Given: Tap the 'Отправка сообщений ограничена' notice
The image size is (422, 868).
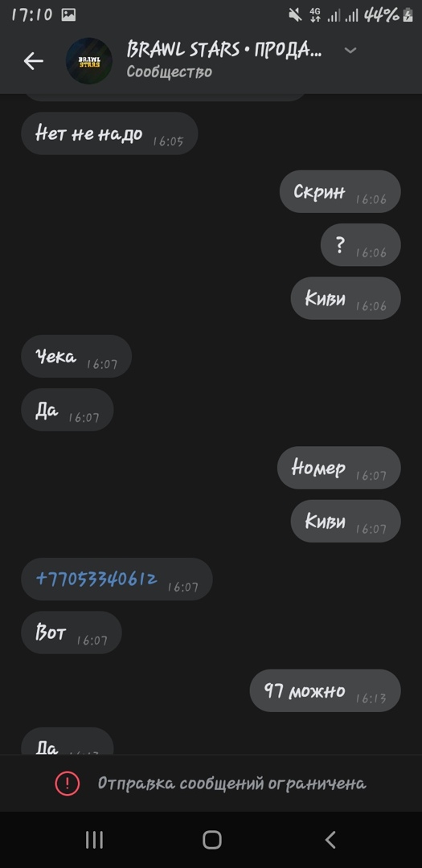Looking at the screenshot, I should coord(211,784).
